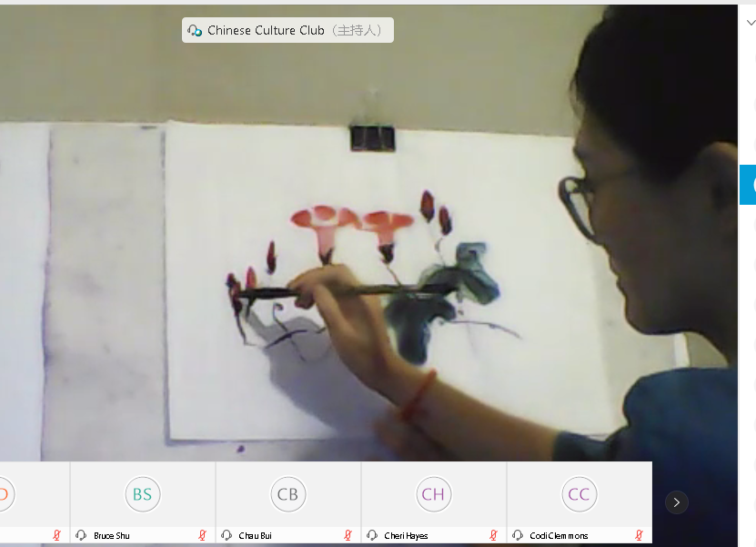Click the headset icon beside Bruce Shu

[x=82, y=535]
